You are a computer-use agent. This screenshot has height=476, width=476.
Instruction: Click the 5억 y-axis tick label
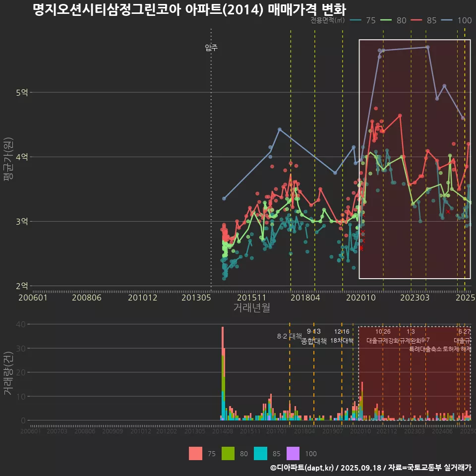[21, 92]
